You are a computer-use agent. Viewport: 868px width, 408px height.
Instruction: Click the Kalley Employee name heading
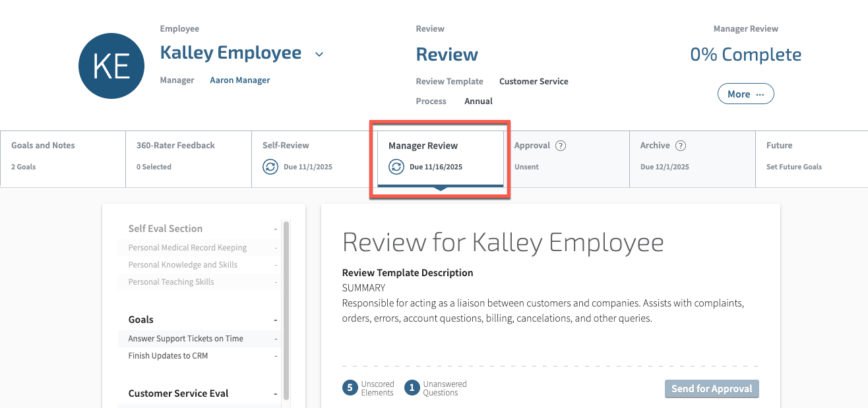click(231, 53)
